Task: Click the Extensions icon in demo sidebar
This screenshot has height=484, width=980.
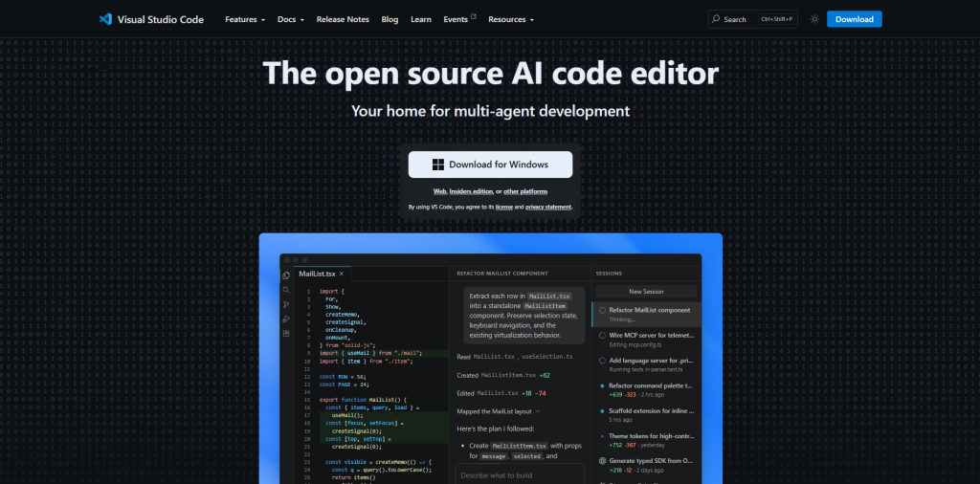Action: (286, 334)
